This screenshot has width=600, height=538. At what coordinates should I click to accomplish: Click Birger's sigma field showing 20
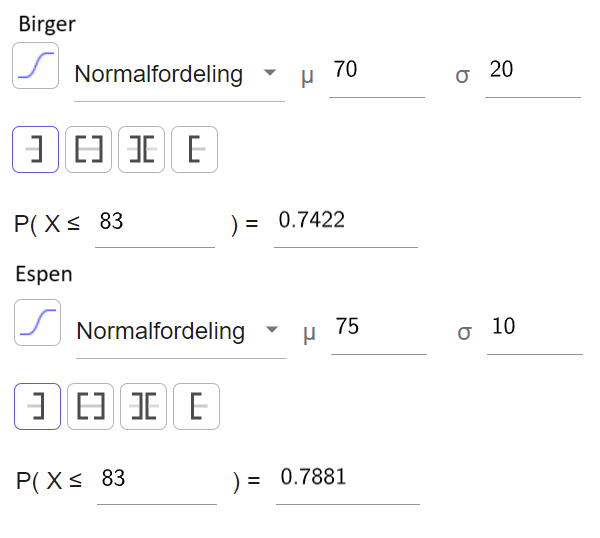(x=533, y=74)
